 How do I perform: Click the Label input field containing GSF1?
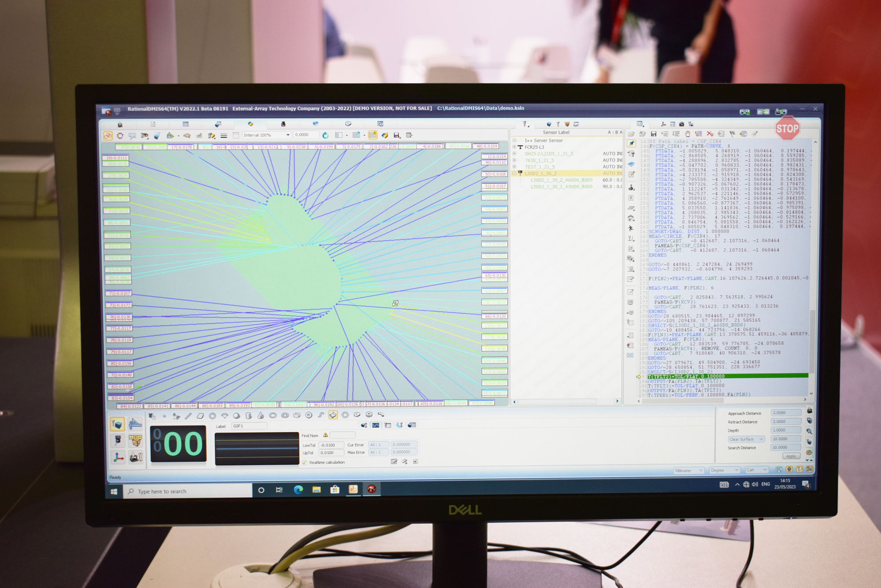249,426
